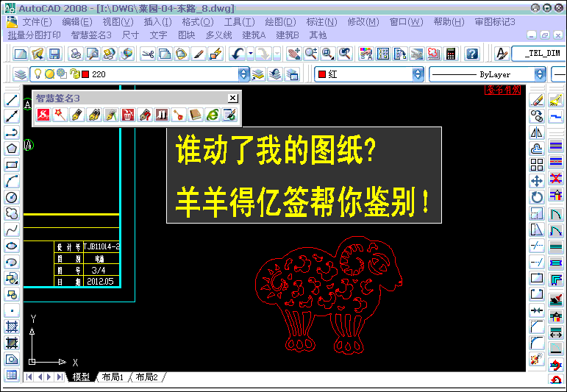Choose the Circle draw tool
The image size is (567, 392).
click(x=11, y=197)
